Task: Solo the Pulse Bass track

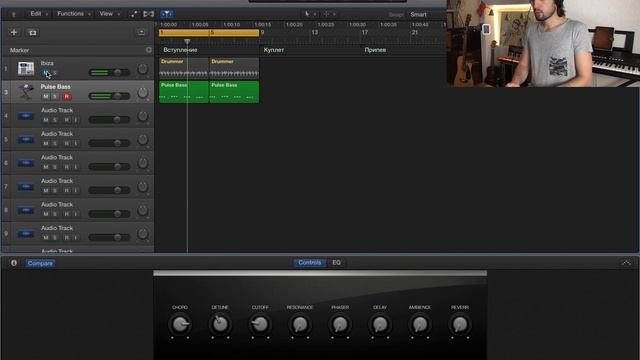Action: click(55, 96)
